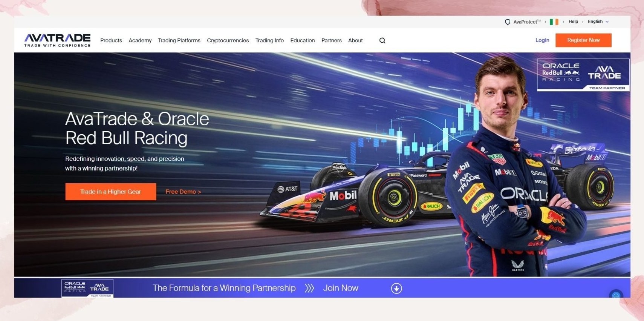This screenshot has width=644, height=321.
Task: Click 'The Formula for a Winning Partnership' text
Action: point(224,288)
